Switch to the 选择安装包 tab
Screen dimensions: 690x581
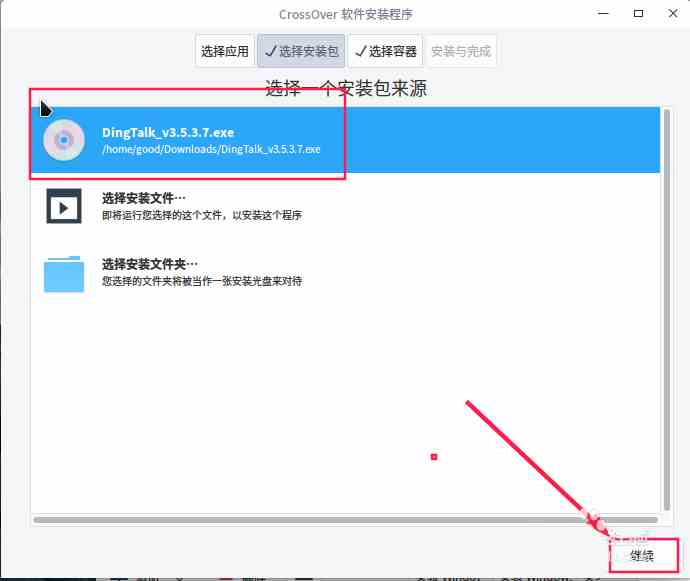click(x=301, y=51)
